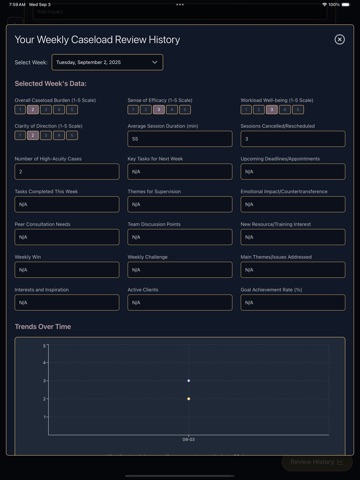
Task: Click the Average Session Duration field
Action: pos(180,139)
